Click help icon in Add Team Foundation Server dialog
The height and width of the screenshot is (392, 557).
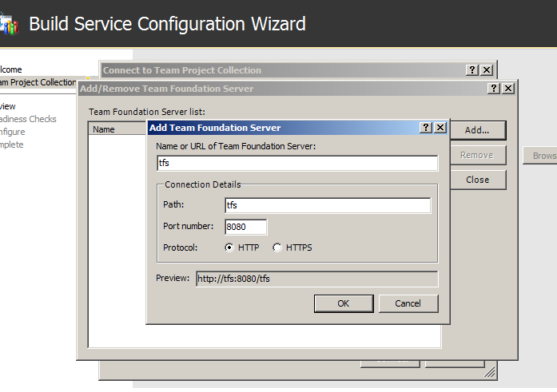pos(426,128)
